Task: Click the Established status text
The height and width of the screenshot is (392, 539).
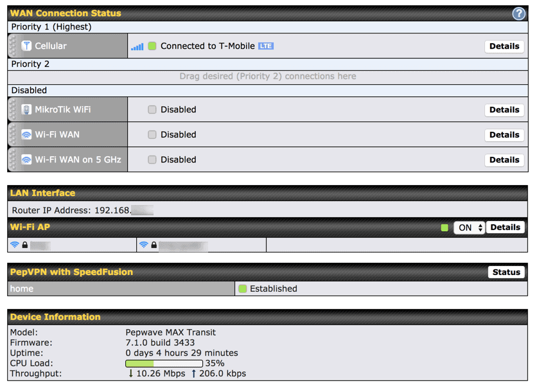Action: click(x=273, y=289)
